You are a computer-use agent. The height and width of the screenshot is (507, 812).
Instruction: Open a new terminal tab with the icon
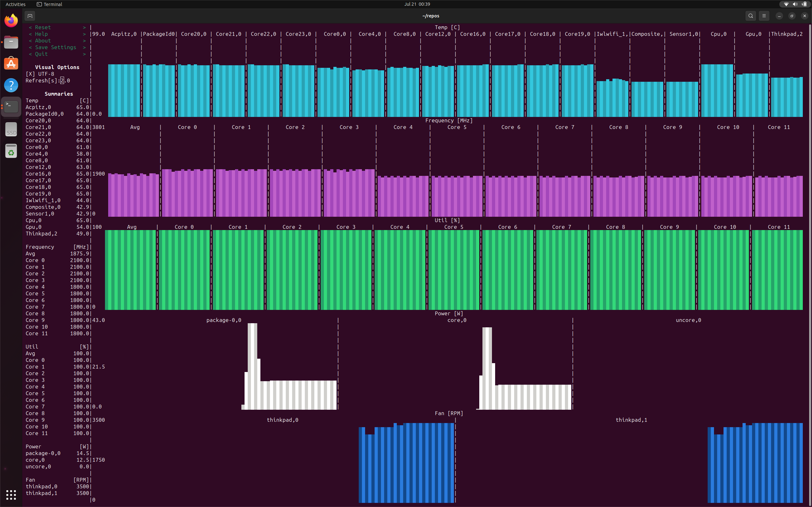(30, 16)
